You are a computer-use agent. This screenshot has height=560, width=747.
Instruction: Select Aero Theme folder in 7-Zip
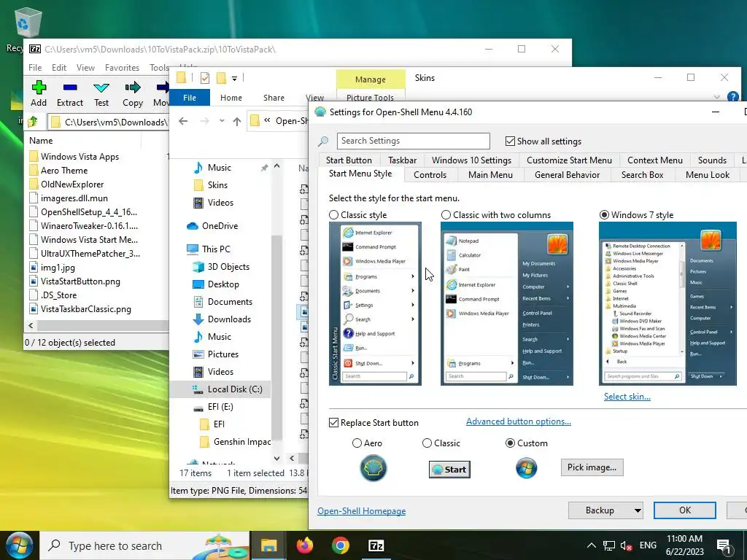(64, 171)
